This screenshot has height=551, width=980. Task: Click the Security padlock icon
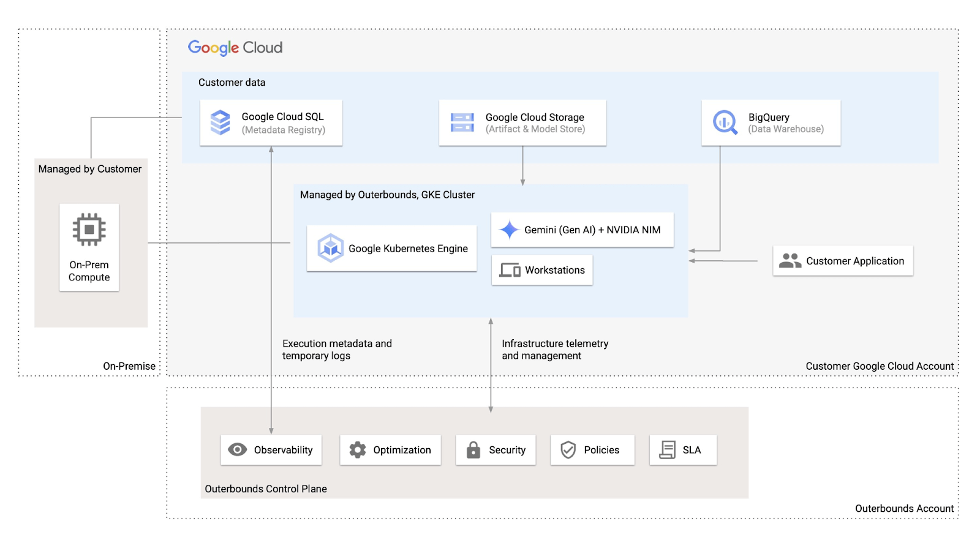[473, 449]
